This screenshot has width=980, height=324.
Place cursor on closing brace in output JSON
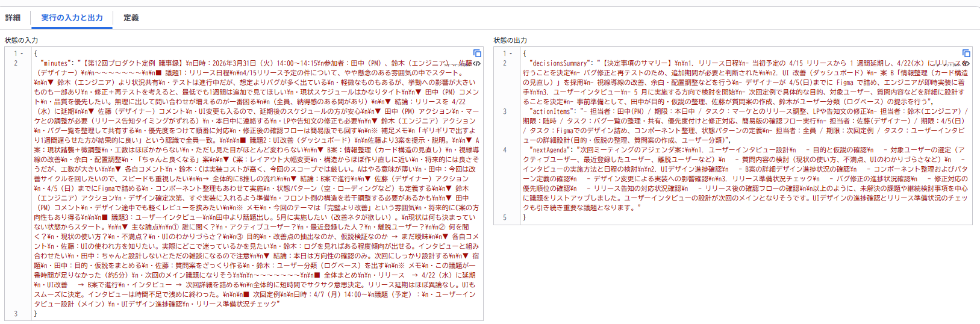525,217
